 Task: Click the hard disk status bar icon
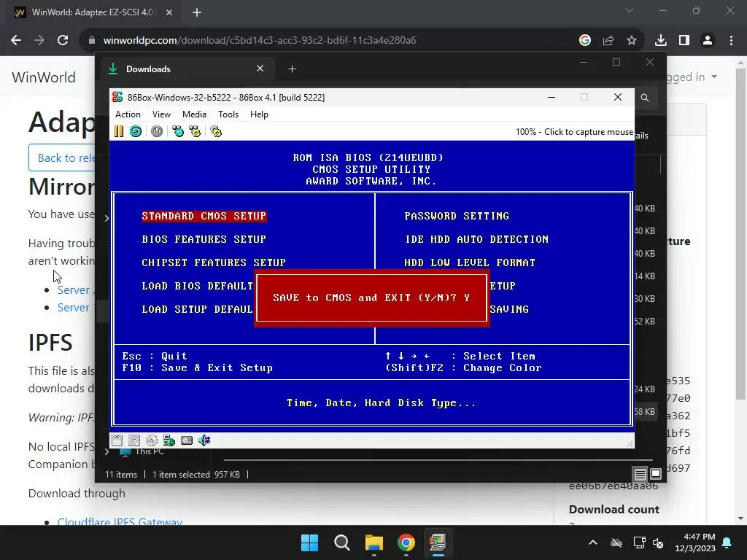pyautogui.click(x=187, y=440)
